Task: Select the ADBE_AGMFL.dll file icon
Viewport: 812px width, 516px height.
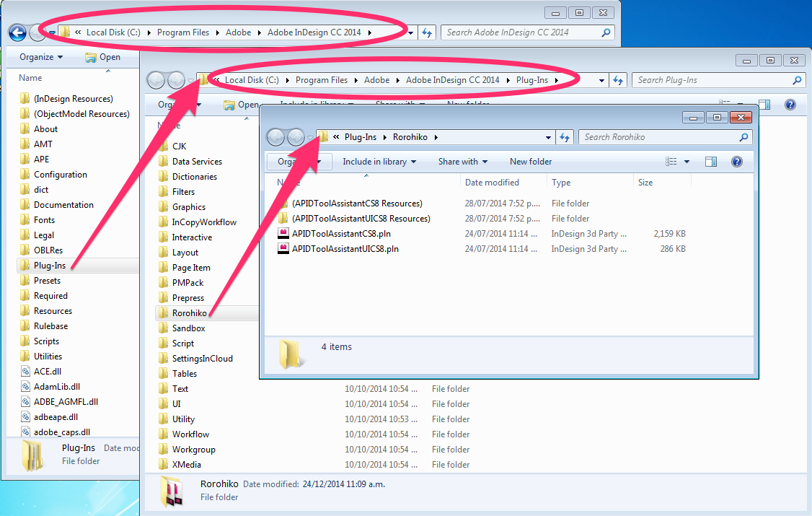Action: 25,401
